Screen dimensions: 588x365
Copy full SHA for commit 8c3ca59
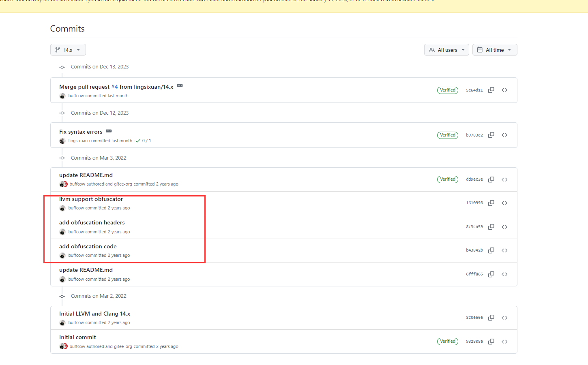[491, 227]
